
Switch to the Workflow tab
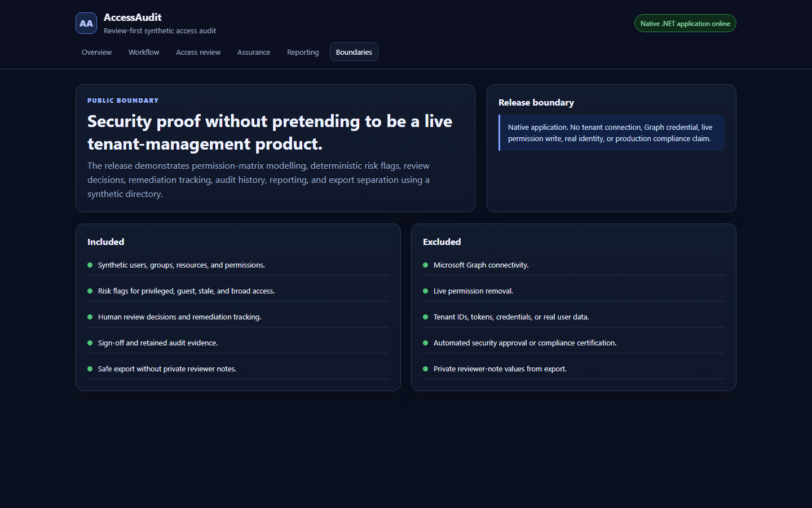click(x=144, y=52)
